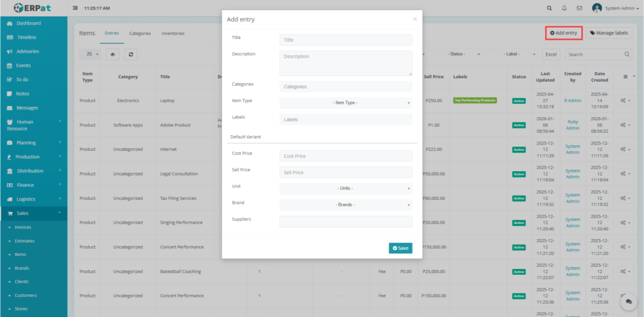Viewport: 644px width, 317px height.
Task: Open gear actions for the Laptop row
Action: (626, 101)
